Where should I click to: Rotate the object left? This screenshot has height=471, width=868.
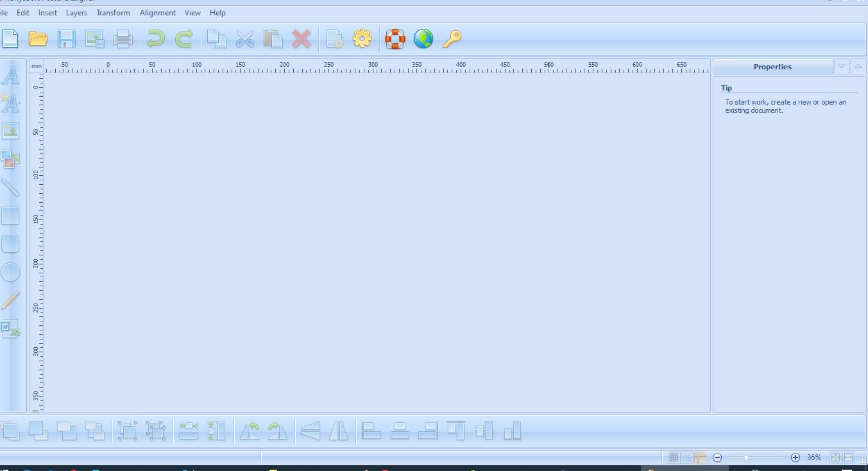[x=250, y=431]
